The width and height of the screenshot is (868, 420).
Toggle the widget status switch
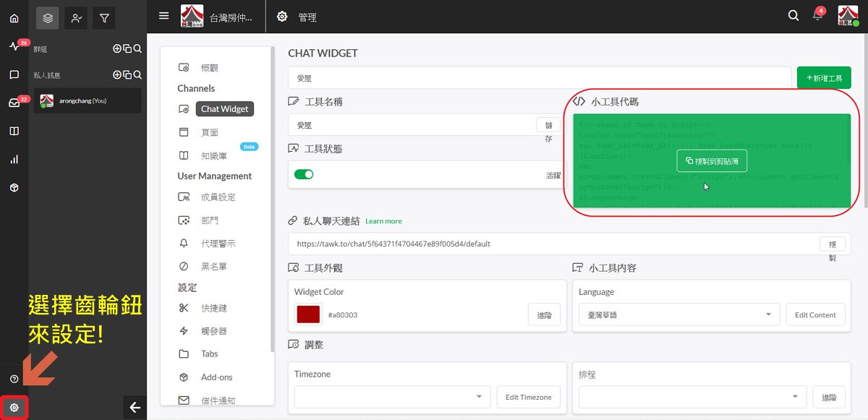304,174
